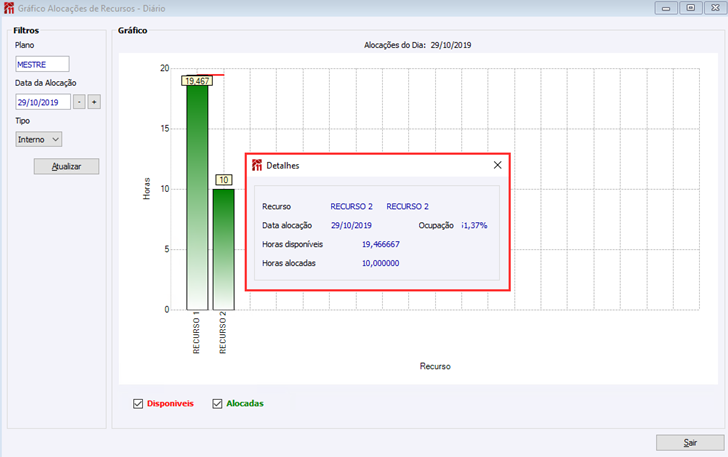Decrease allocation date with minus button
Screen dimensions: 728x457
[x=79, y=102]
